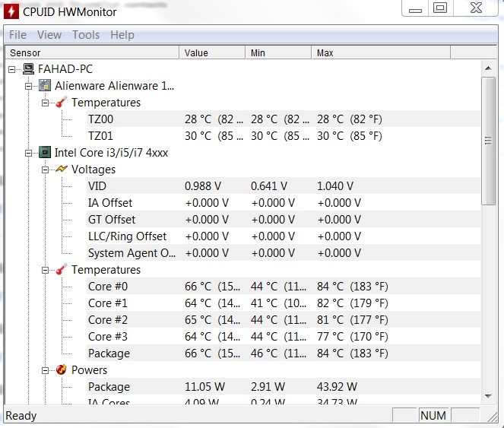Click the Ready status bar text

point(21,416)
